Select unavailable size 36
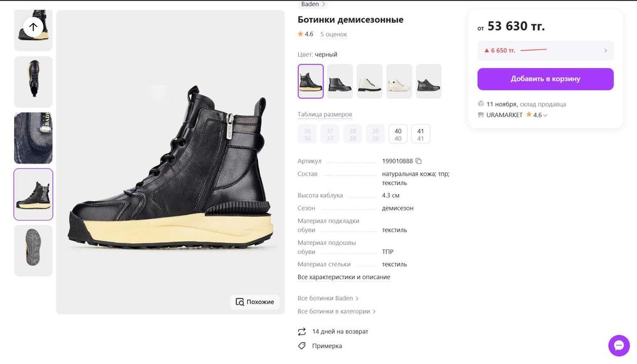The height and width of the screenshot is (364, 637). tap(307, 134)
